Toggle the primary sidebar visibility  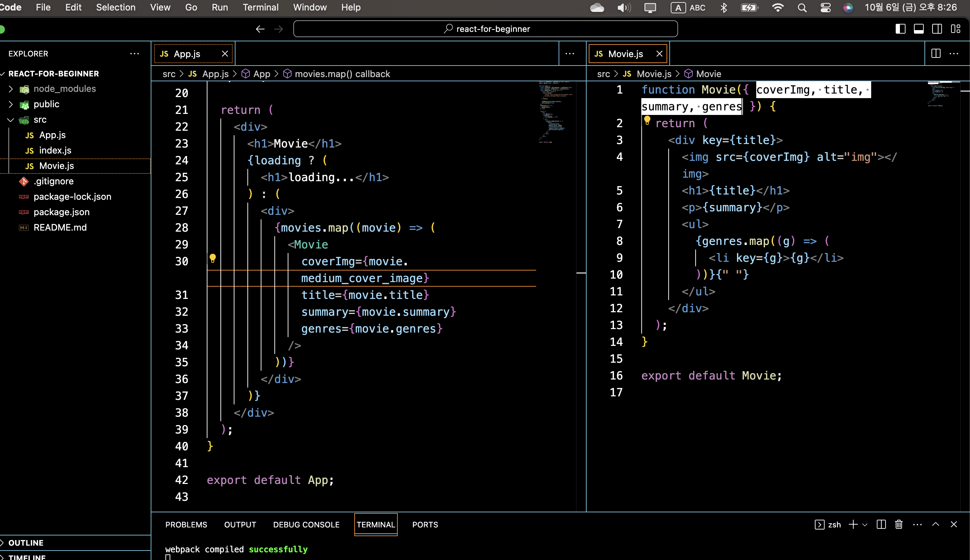(900, 29)
